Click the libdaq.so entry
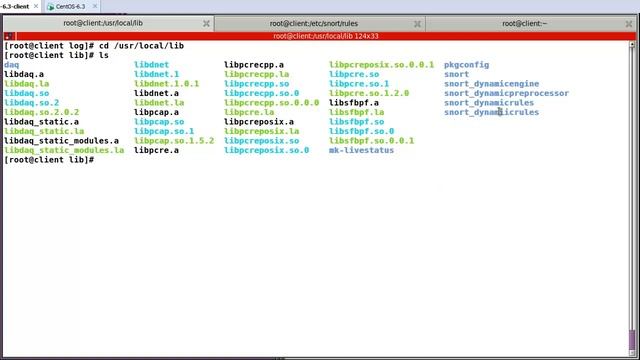The image size is (640, 360). pyautogui.click(x=27, y=93)
